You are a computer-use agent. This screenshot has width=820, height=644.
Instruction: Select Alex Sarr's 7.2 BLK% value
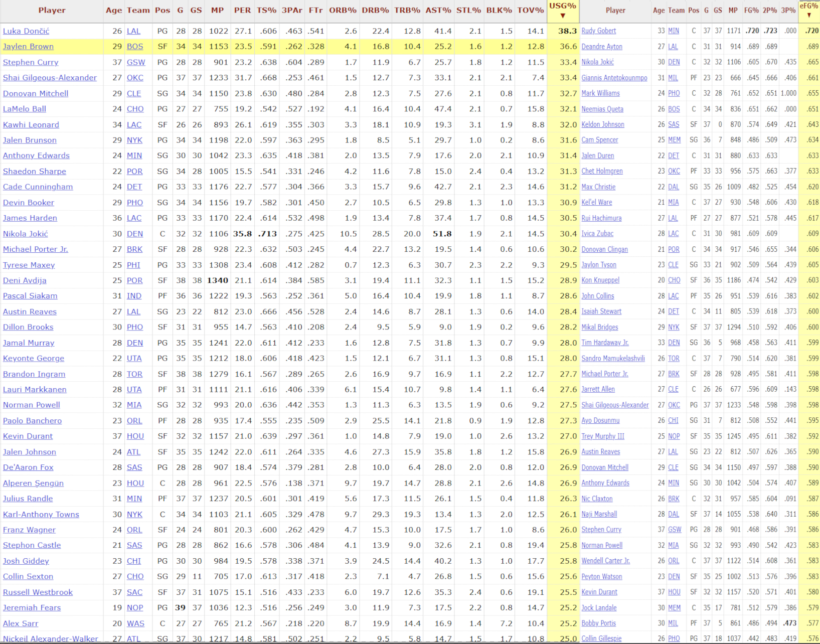[507, 623]
